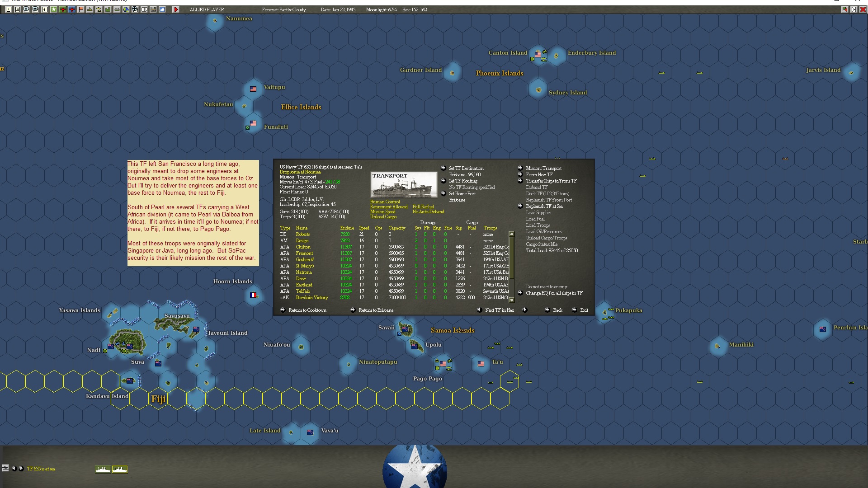Select Form New TF option
This screenshot has height=488, width=868.
(x=539, y=174)
